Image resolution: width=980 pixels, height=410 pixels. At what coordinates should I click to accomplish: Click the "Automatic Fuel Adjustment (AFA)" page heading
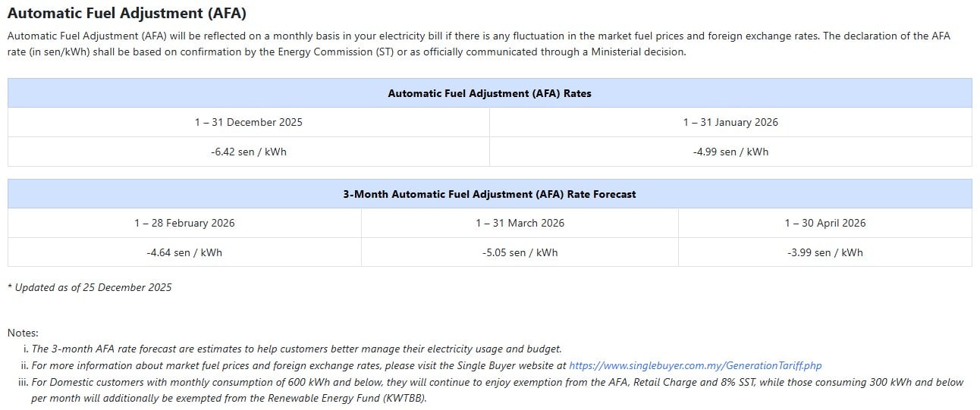(x=127, y=14)
